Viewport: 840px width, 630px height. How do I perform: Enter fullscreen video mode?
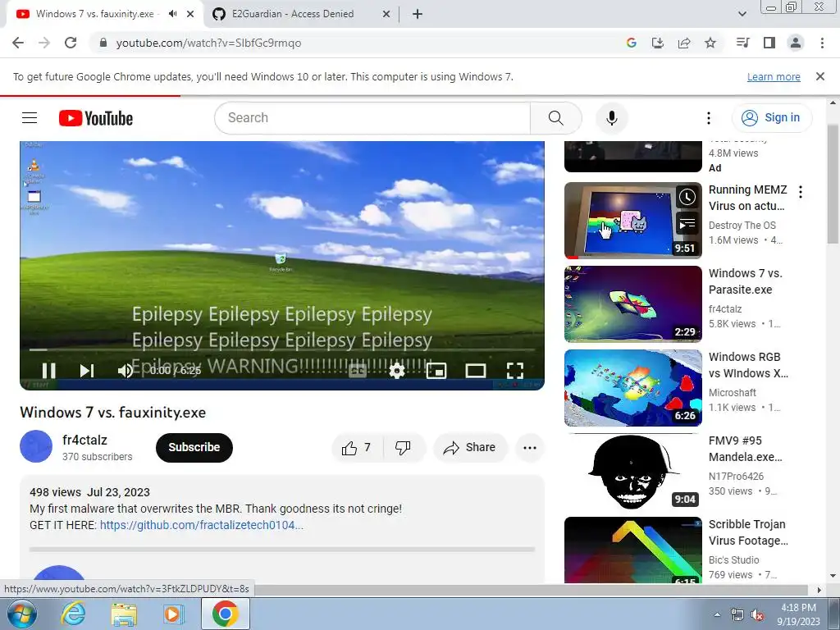pos(515,370)
